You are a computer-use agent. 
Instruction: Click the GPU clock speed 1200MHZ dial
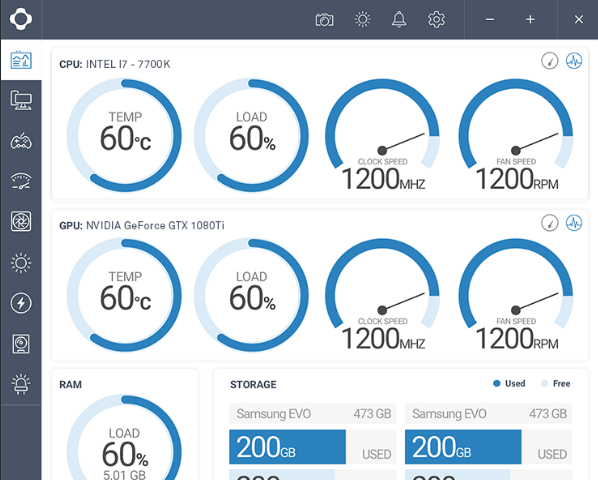(x=382, y=295)
